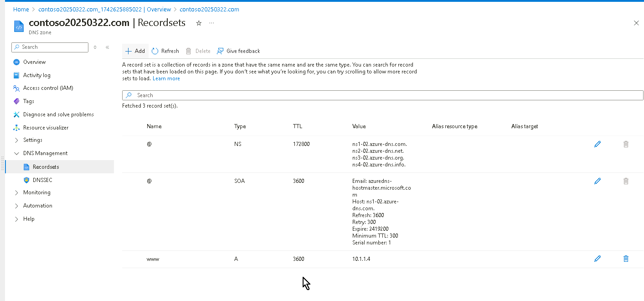The height and width of the screenshot is (301, 644).
Task: Expand the Settings section
Action: [x=17, y=140]
